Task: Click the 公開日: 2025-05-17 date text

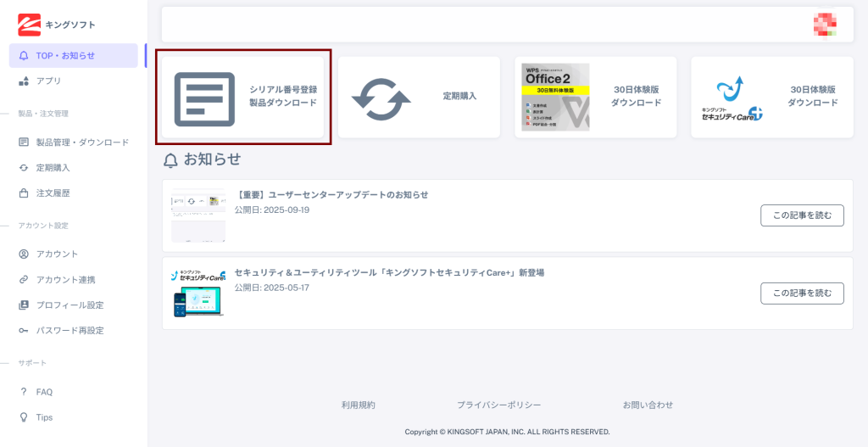Action: click(272, 288)
